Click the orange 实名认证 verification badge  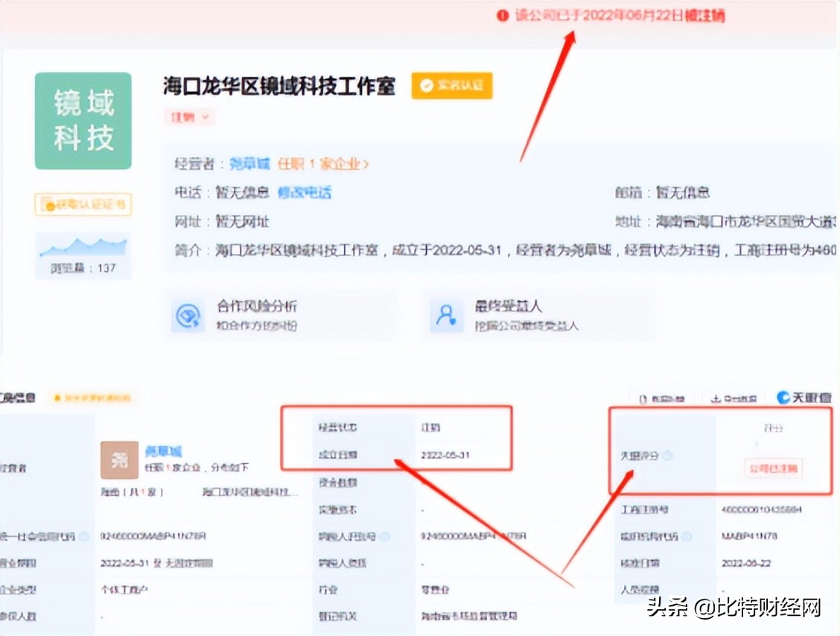pyautogui.click(x=452, y=86)
